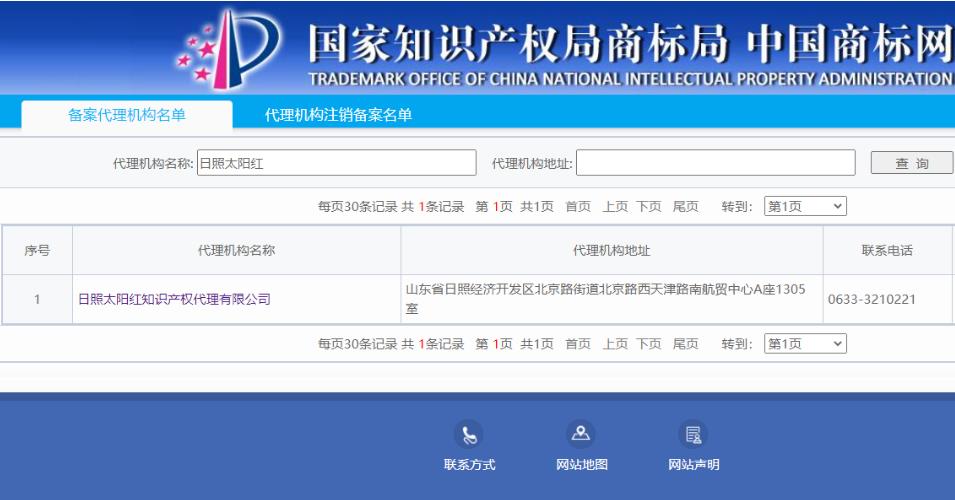The height and width of the screenshot is (500, 955).
Task: Click bottom pagination 首页 link
Action: click(578, 344)
